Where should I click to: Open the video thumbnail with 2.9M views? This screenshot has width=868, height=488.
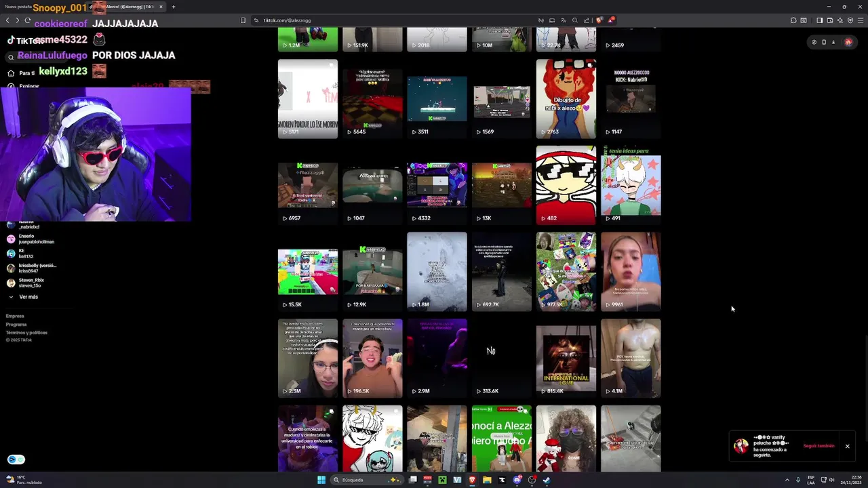437,358
